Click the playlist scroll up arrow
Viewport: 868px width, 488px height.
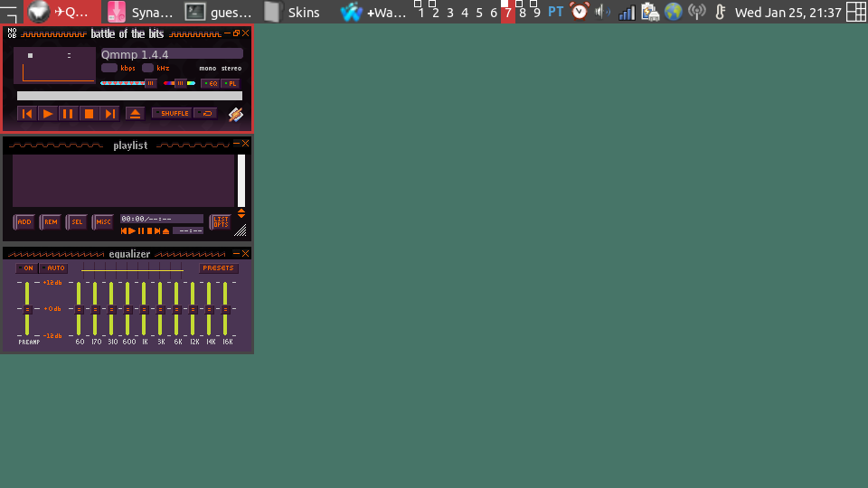[x=241, y=211]
